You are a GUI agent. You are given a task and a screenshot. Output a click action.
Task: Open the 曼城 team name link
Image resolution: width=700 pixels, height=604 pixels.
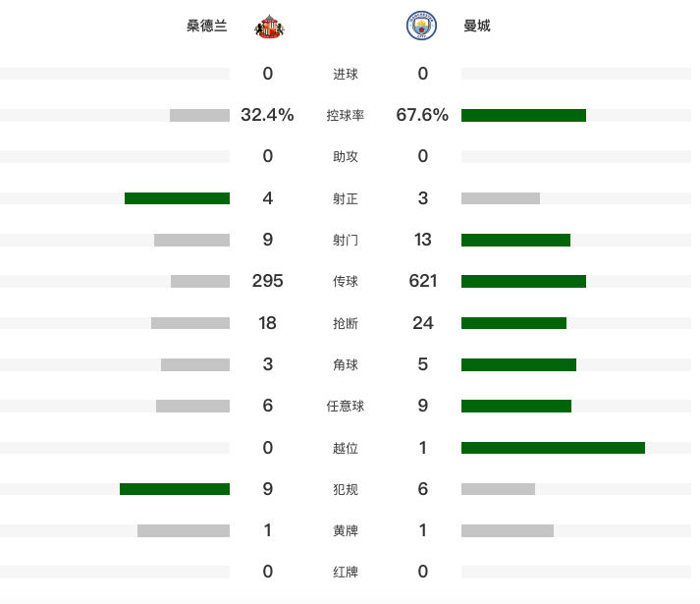[477, 27]
